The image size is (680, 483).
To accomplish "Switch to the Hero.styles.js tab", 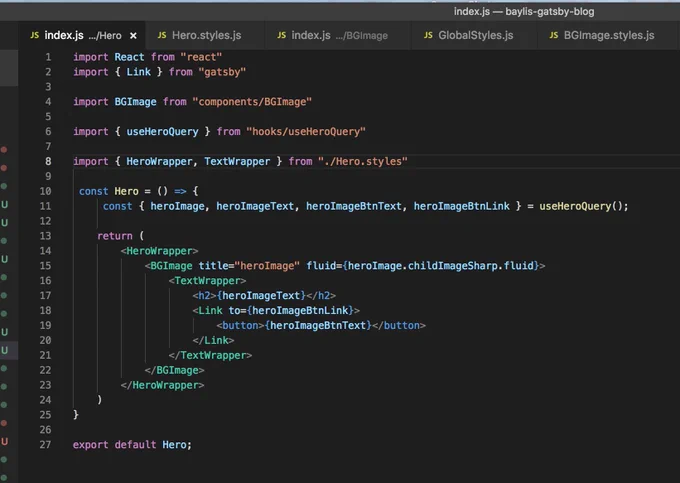I will pyautogui.click(x=206, y=36).
